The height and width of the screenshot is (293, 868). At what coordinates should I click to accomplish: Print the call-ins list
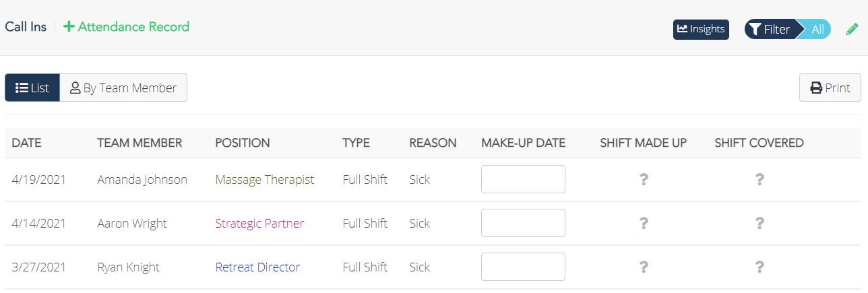830,88
